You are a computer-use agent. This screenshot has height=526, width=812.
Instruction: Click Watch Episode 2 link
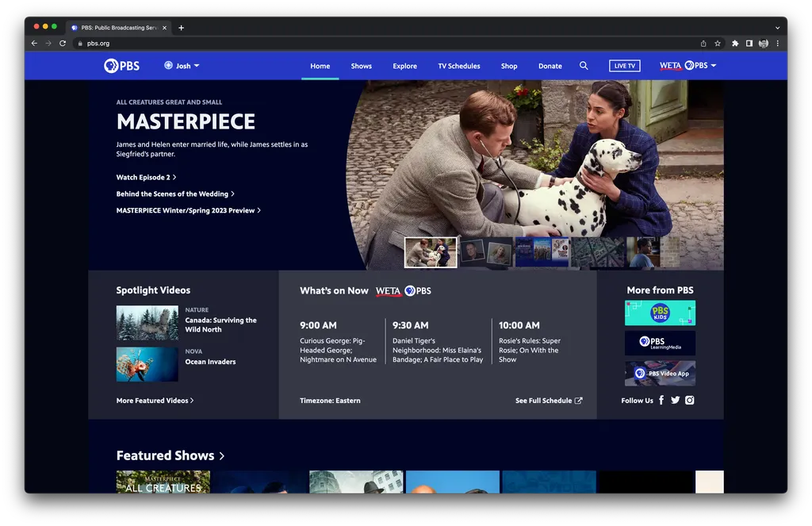tap(146, 177)
